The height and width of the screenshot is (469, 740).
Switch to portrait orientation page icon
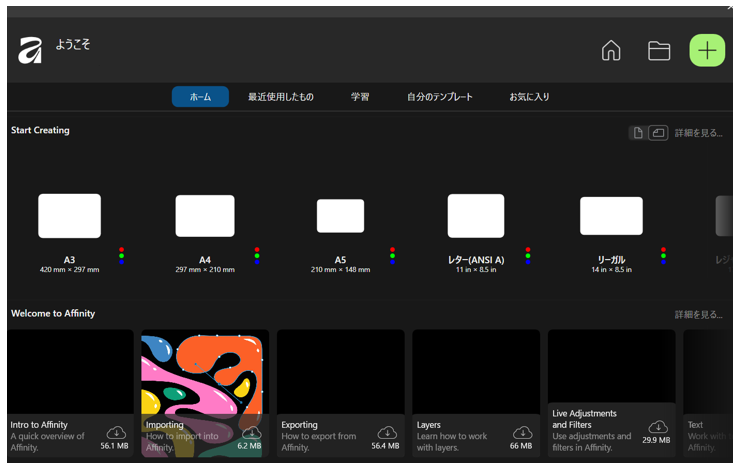coord(638,133)
